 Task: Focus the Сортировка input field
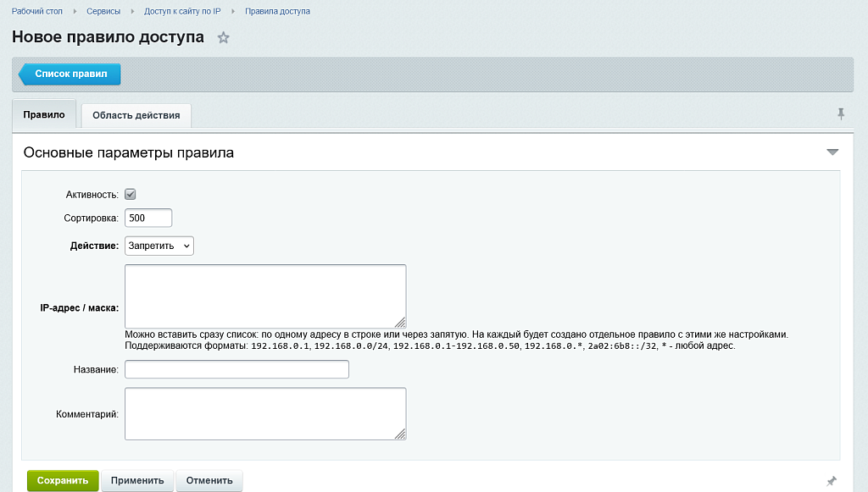tap(148, 218)
